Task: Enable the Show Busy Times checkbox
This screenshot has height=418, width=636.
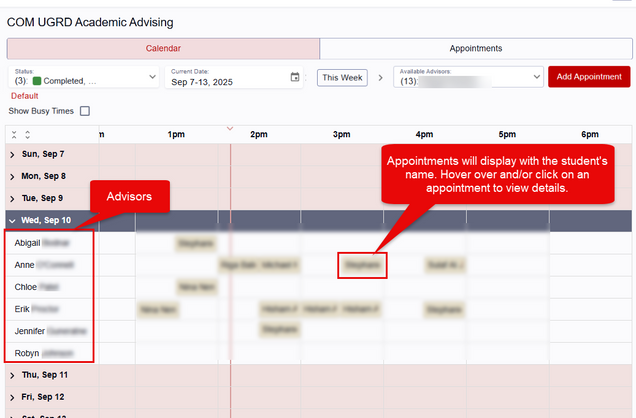Action: (85, 111)
